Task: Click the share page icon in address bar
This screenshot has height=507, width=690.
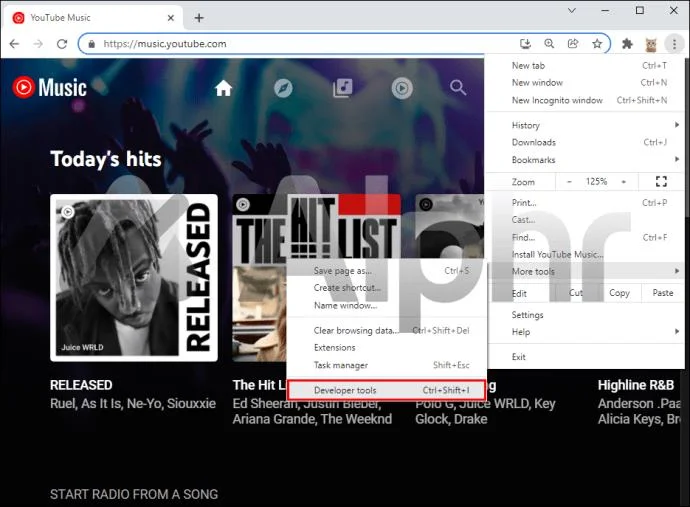Action: 573,44
